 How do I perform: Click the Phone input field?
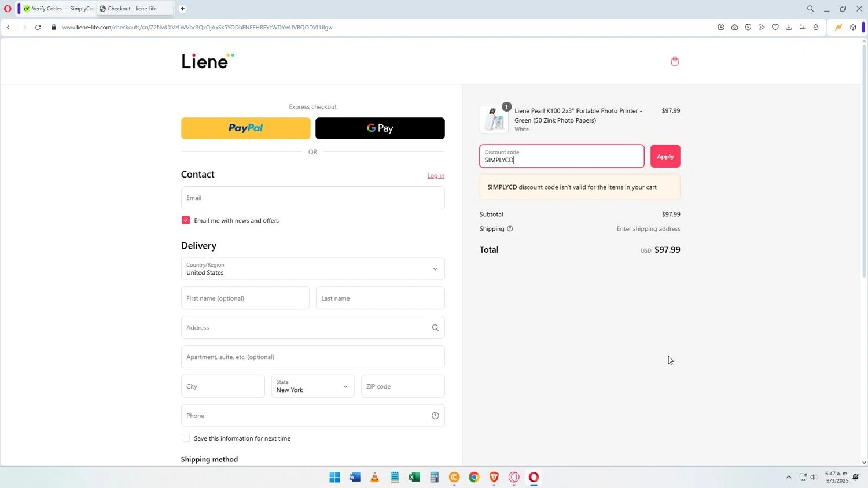click(313, 416)
